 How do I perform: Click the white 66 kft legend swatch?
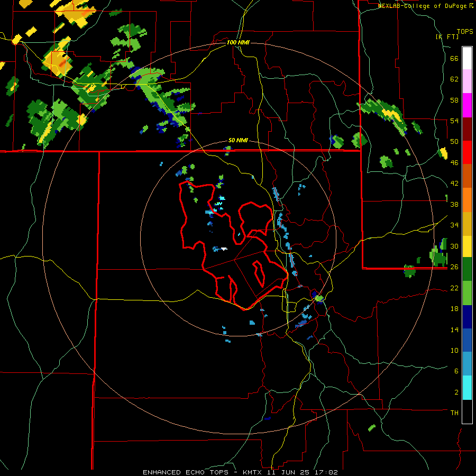click(467, 58)
